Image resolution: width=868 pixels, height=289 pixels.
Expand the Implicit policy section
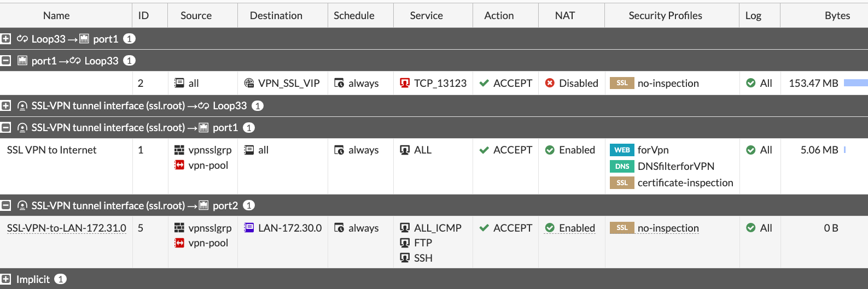tap(6, 279)
